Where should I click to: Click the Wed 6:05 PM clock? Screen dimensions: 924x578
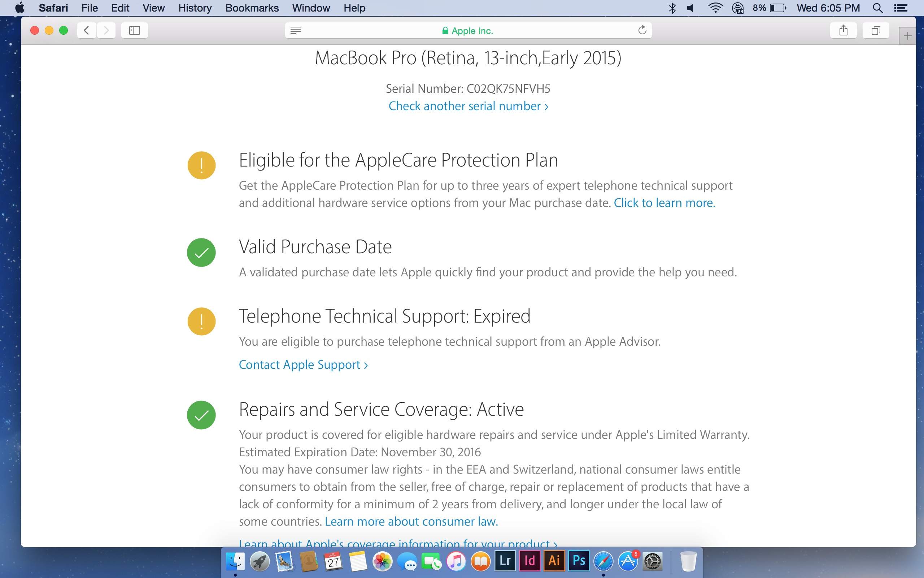[828, 8]
